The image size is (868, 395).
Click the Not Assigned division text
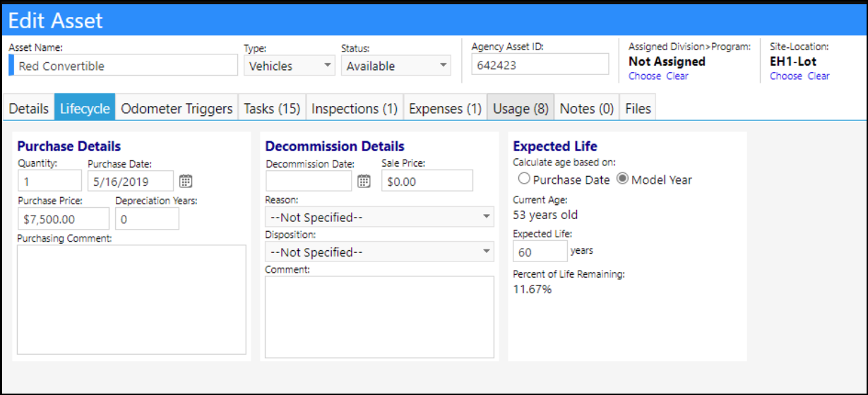click(667, 61)
